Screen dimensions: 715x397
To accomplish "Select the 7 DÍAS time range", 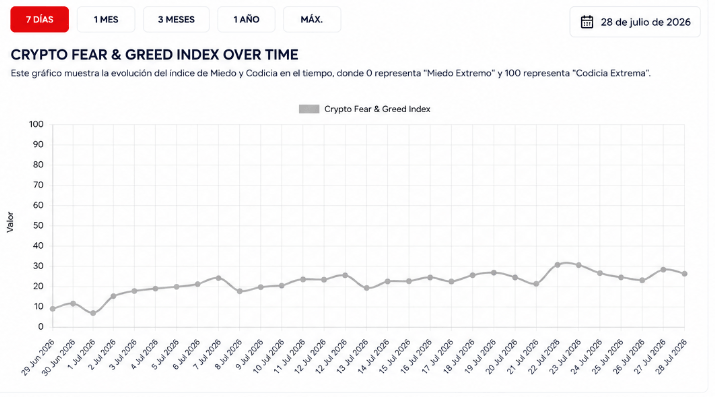I will coord(40,20).
